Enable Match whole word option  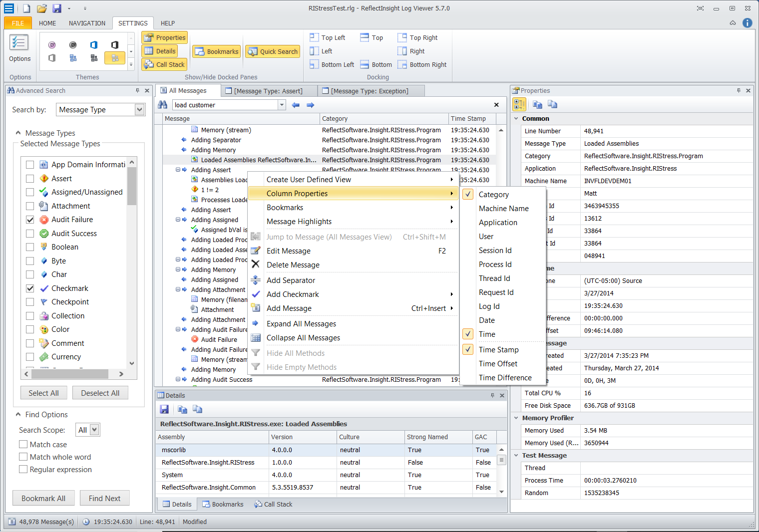point(23,457)
